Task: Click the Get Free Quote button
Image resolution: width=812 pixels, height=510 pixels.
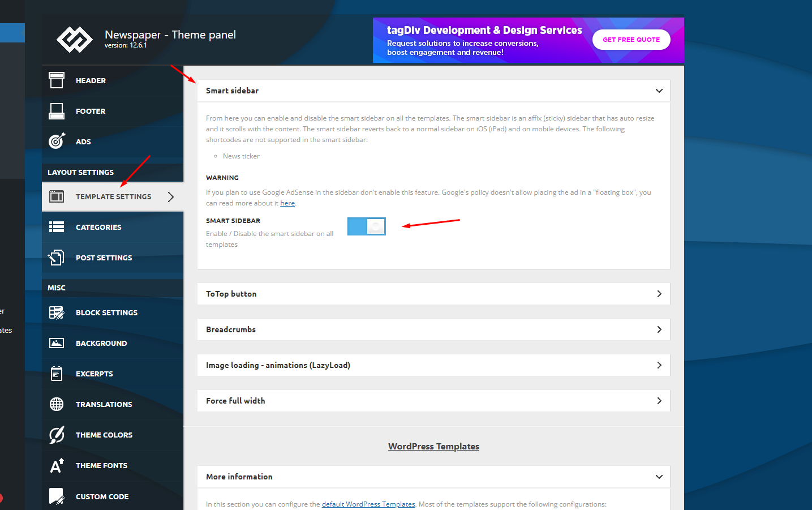Action: [x=631, y=40]
